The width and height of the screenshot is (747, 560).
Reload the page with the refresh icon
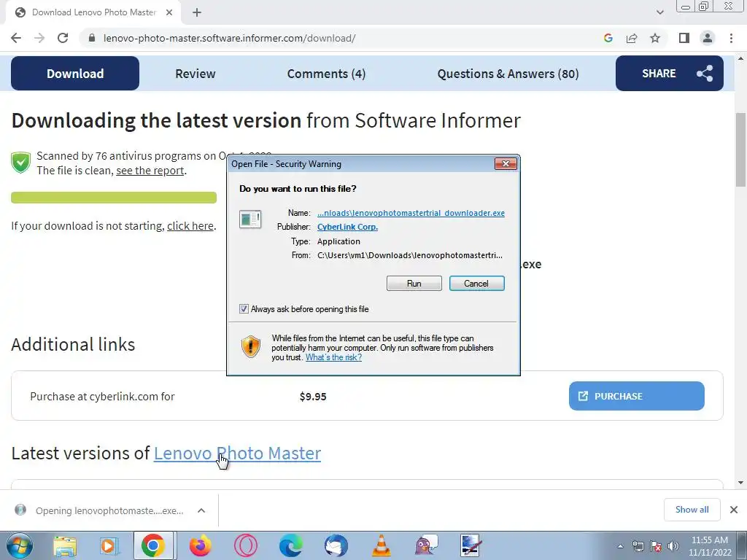[x=63, y=38]
